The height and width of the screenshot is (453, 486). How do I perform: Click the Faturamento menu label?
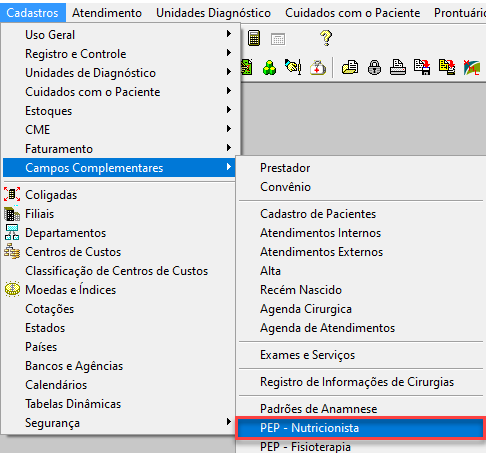click(59, 149)
